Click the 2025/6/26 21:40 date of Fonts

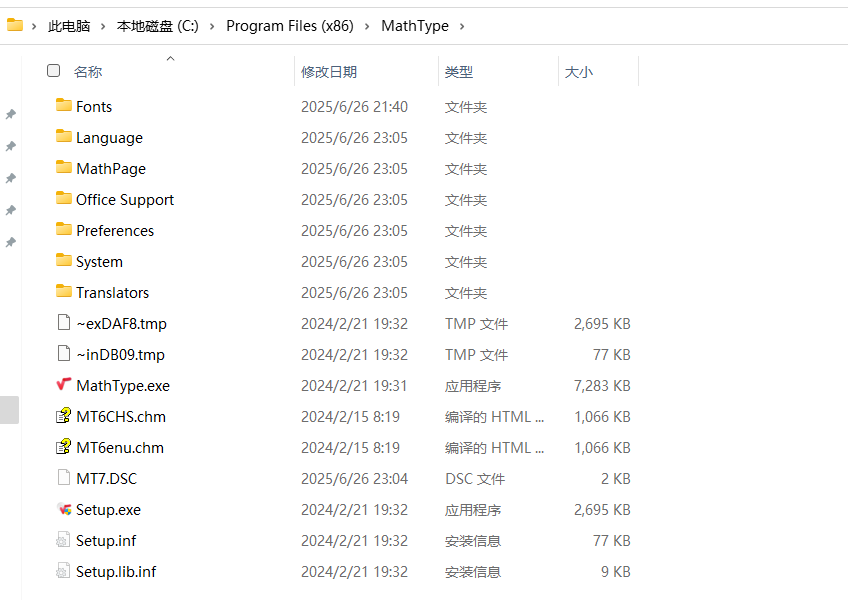click(x=354, y=107)
